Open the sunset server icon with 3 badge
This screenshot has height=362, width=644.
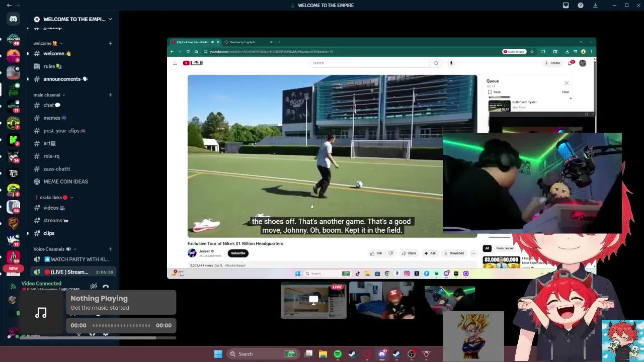(14, 56)
